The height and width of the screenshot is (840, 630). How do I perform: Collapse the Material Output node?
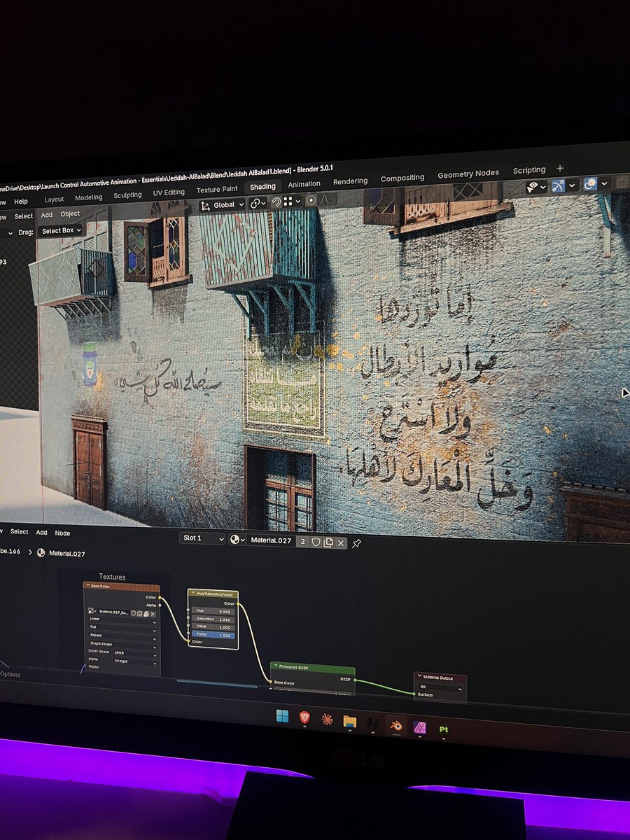click(420, 677)
